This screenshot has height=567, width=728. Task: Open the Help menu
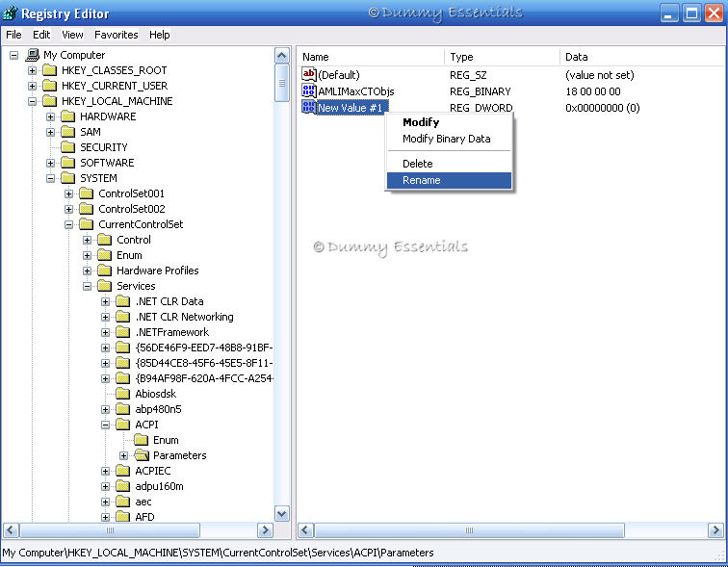point(159,35)
